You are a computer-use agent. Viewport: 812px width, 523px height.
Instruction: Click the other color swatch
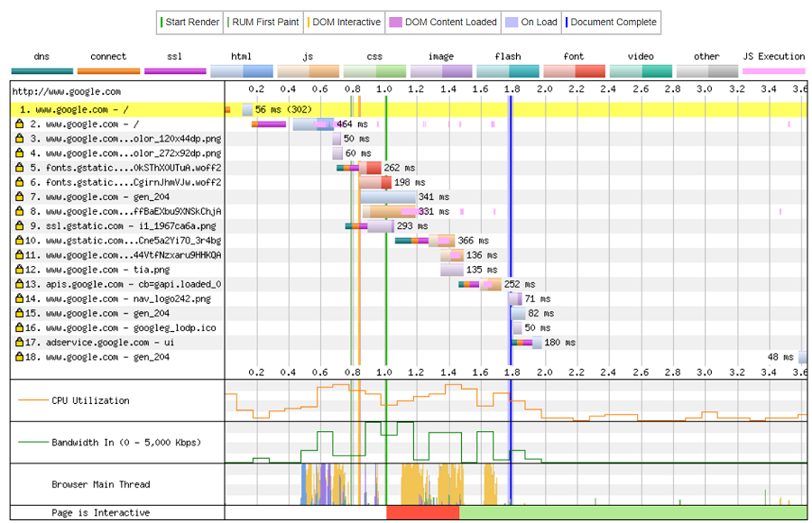(707, 71)
